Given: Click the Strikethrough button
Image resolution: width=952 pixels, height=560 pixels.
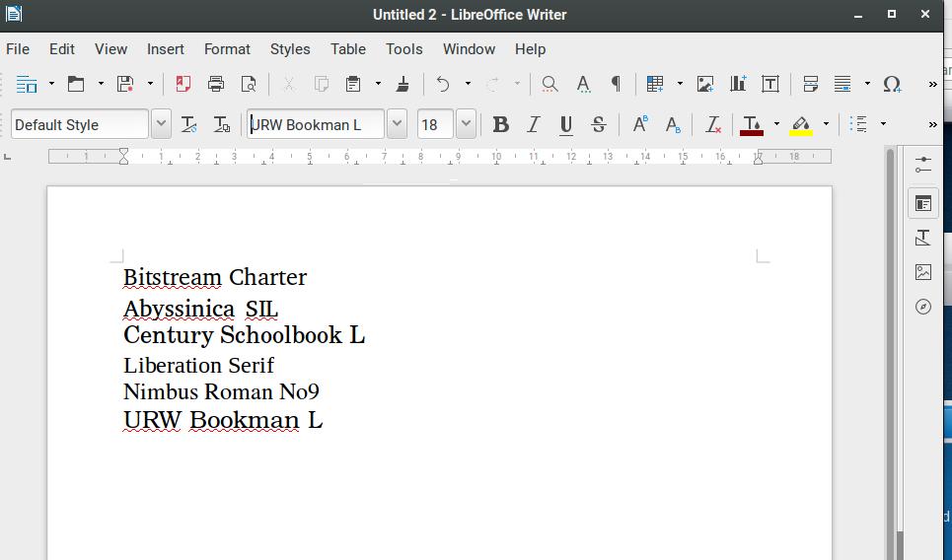Looking at the screenshot, I should (598, 124).
